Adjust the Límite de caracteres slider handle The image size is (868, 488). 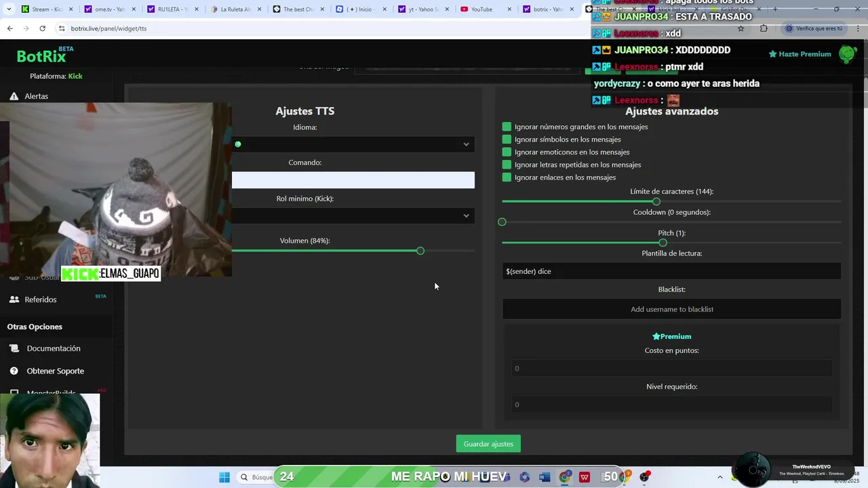click(x=656, y=201)
